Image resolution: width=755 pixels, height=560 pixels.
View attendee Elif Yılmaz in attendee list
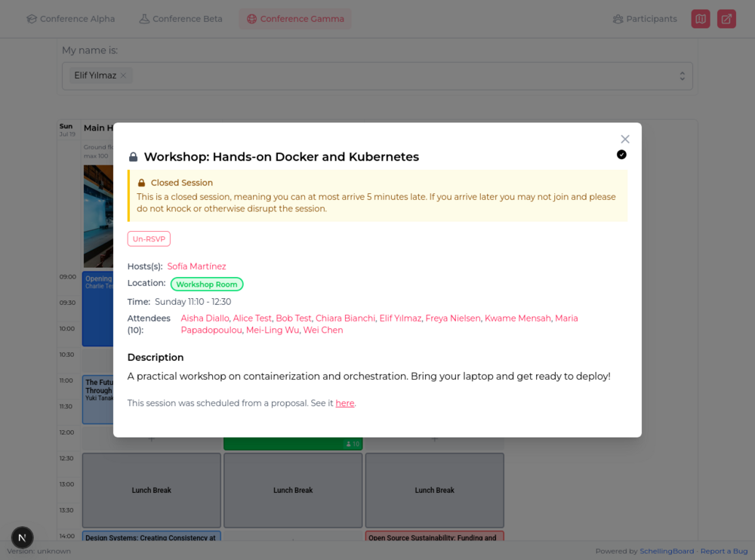click(400, 318)
